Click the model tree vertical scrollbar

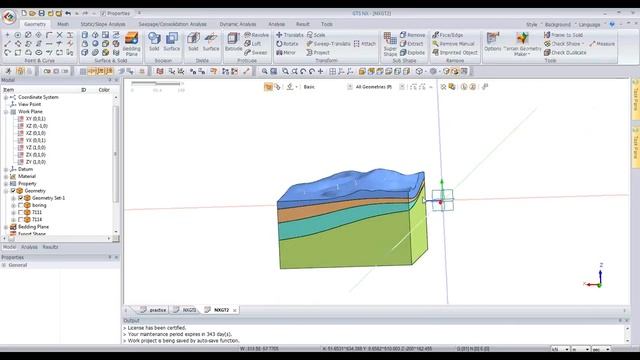[116, 155]
